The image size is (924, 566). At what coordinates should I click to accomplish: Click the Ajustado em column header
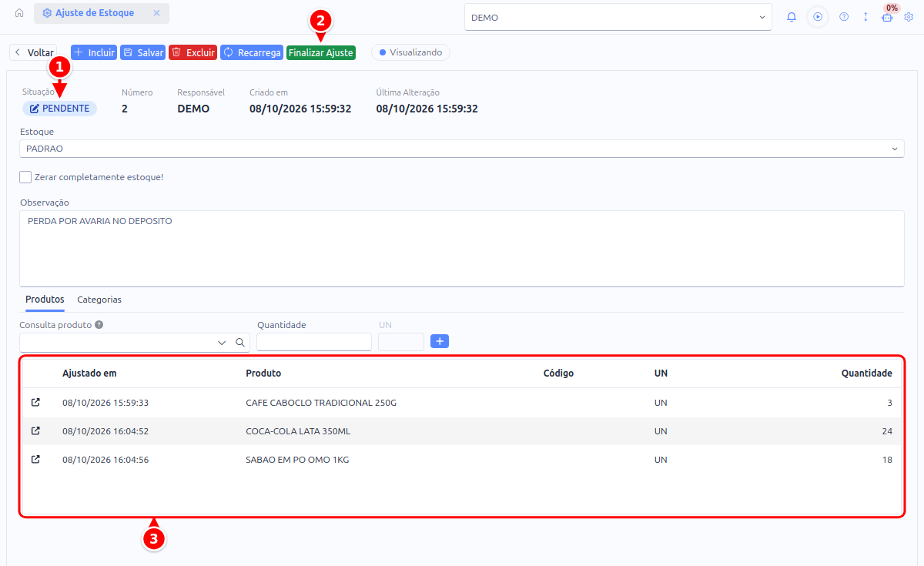89,373
